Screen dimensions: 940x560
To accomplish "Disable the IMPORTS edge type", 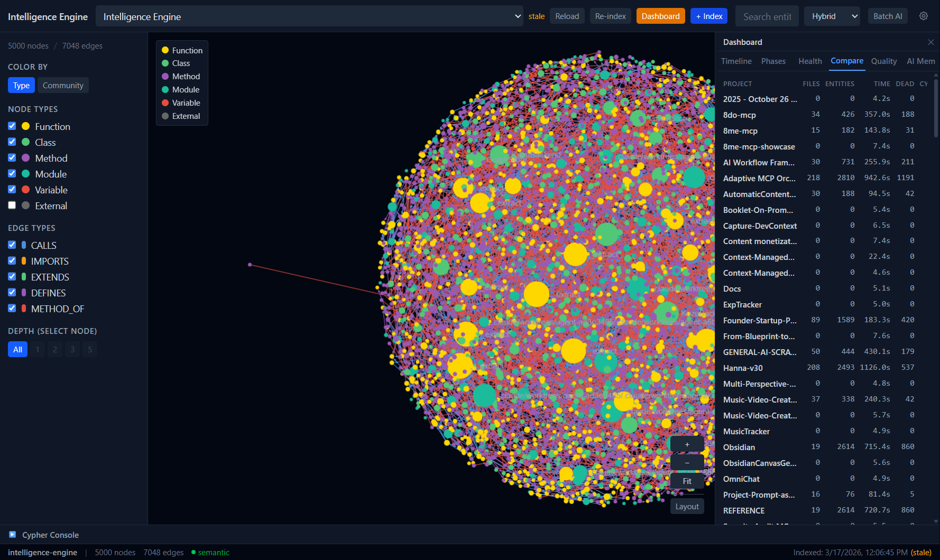I will coord(12,261).
